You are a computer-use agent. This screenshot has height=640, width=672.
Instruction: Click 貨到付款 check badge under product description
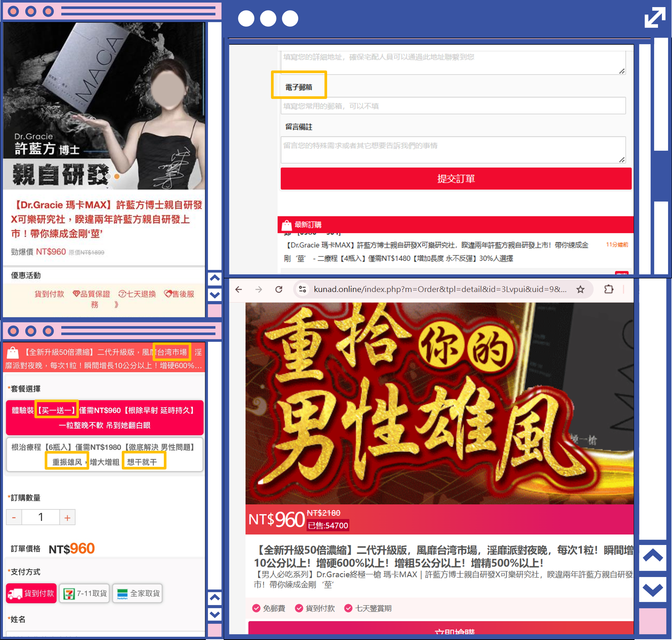tap(315, 609)
